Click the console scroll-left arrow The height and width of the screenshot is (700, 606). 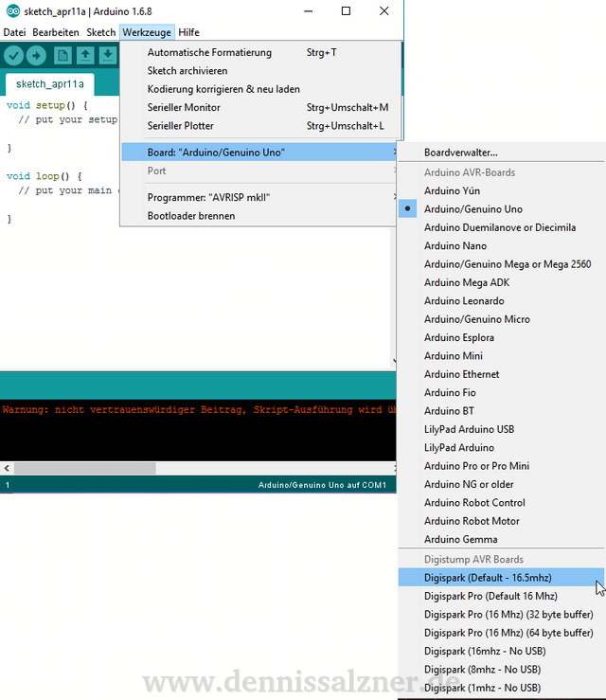[7, 468]
